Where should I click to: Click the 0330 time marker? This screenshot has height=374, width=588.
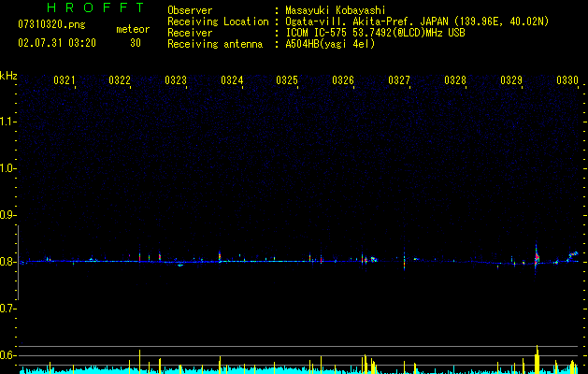(x=567, y=80)
